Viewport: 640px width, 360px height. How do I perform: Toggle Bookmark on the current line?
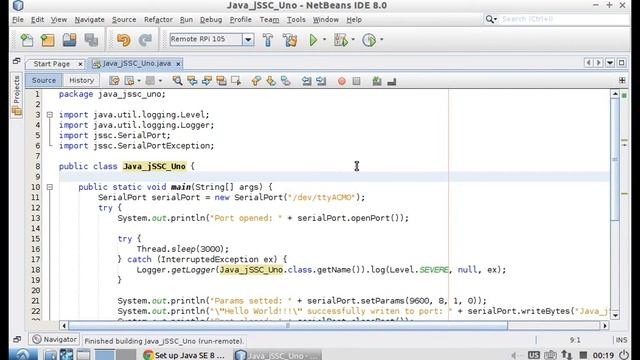click(285, 81)
